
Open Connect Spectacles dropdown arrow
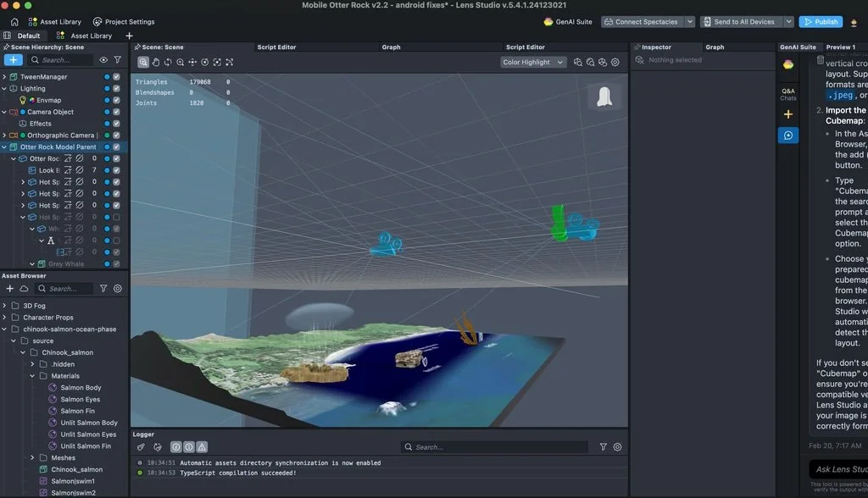click(690, 21)
